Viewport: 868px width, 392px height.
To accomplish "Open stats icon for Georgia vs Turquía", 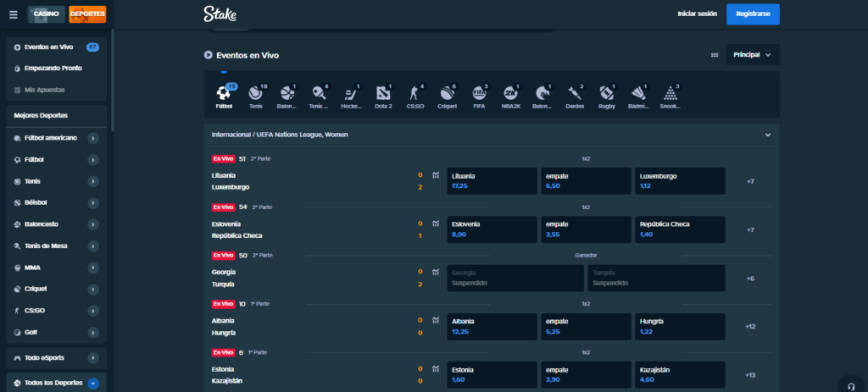I will [x=436, y=272].
